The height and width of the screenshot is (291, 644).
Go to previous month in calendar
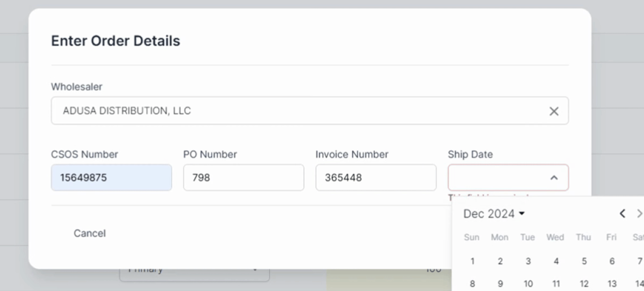pyautogui.click(x=622, y=214)
